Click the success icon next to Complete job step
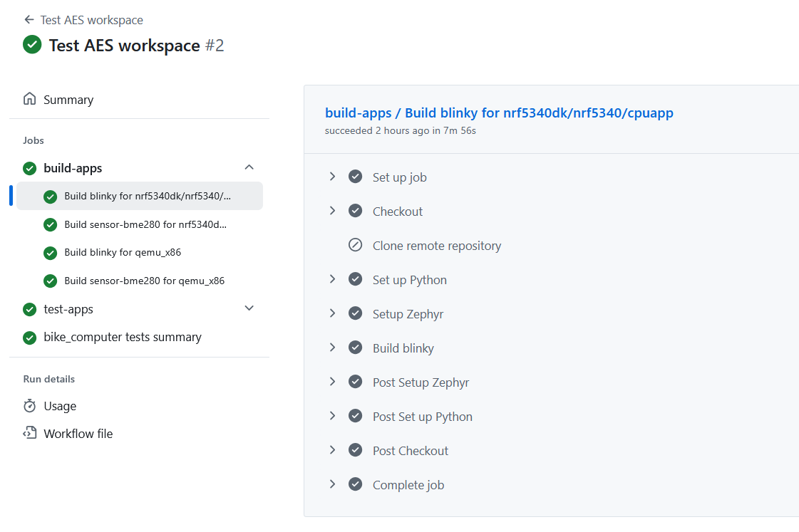 [x=355, y=484]
